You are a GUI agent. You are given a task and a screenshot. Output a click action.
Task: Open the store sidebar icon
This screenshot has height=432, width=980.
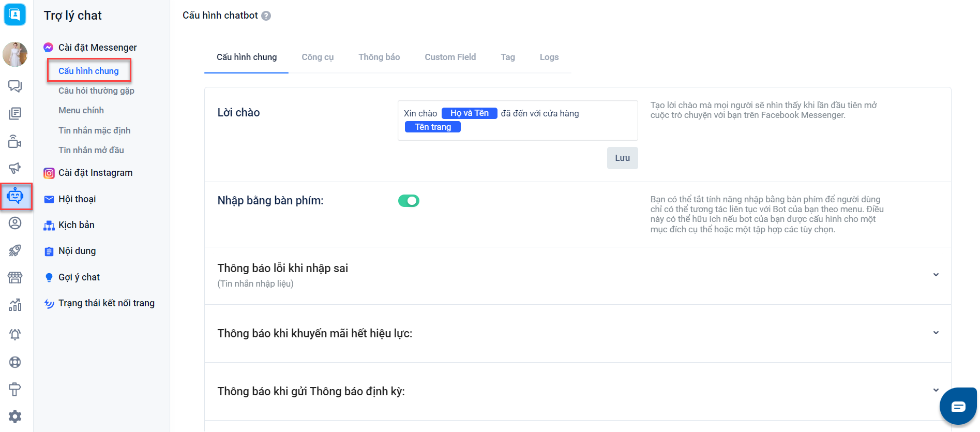pos(15,278)
